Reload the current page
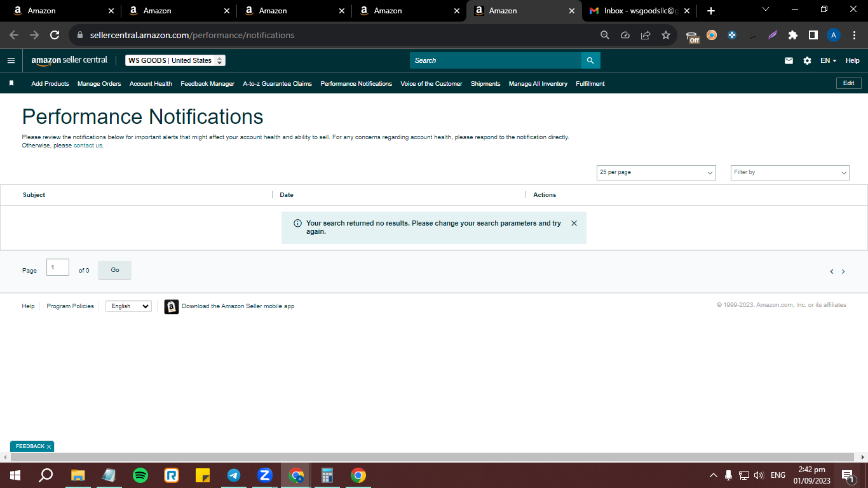This screenshot has height=488, width=868. coord(55,35)
